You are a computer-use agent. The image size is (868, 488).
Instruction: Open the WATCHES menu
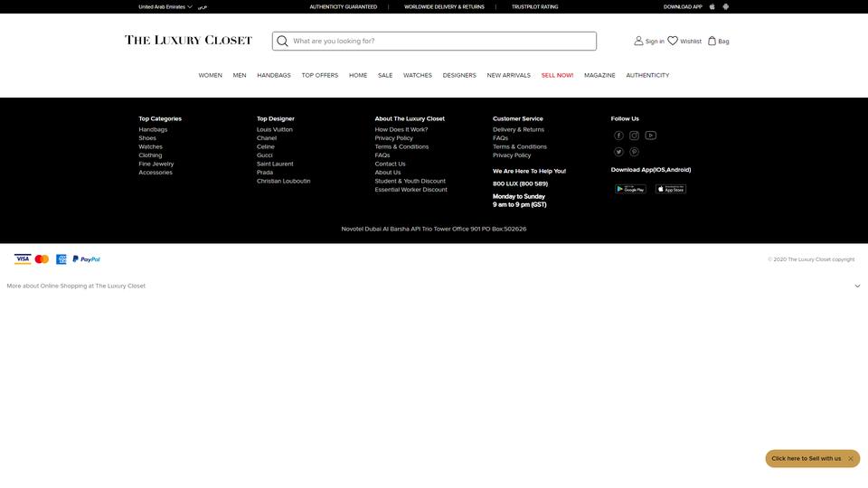pos(418,75)
